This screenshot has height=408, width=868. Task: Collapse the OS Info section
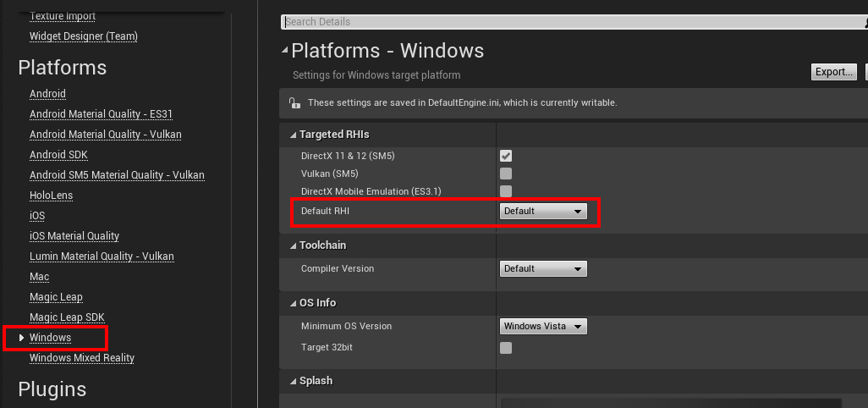[293, 303]
